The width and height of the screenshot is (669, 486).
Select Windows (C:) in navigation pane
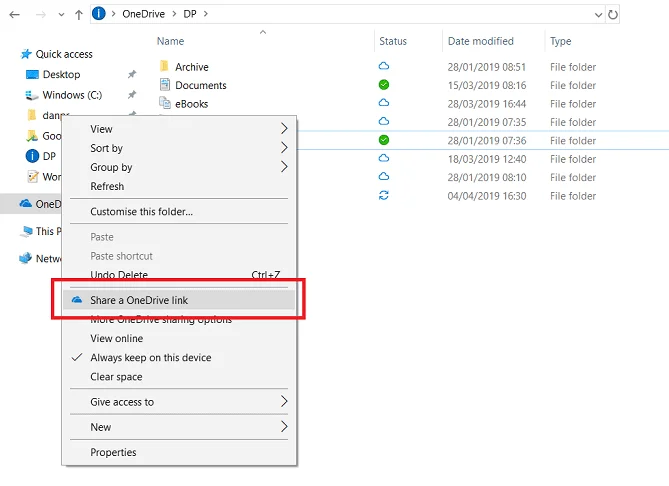coord(72,95)
